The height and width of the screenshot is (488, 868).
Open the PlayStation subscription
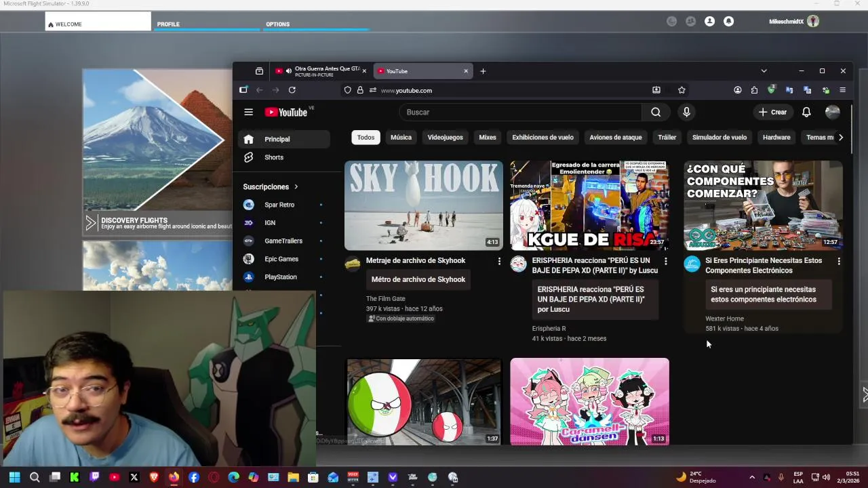click(284, 277)
